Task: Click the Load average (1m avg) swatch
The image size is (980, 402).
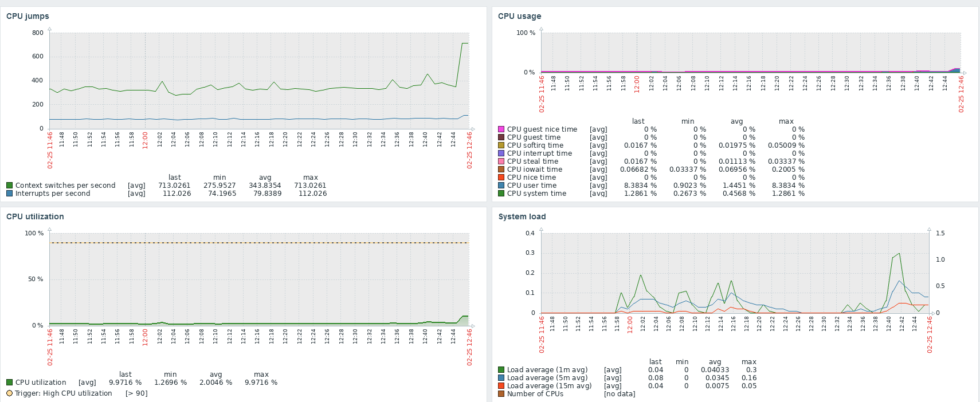Action: click(501, 370)
